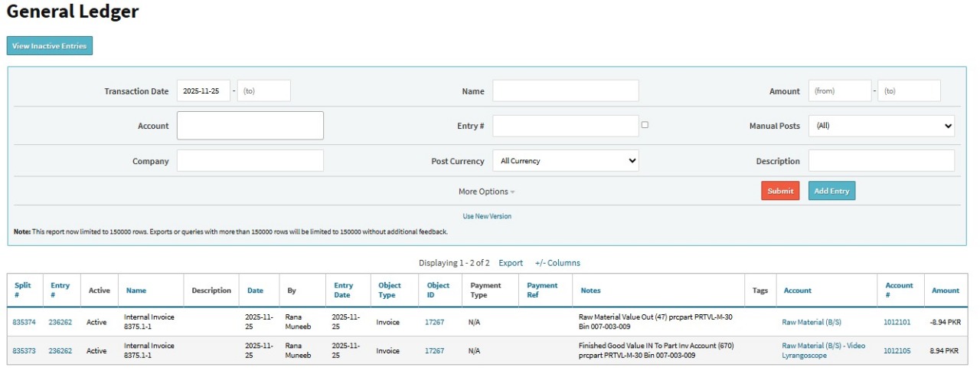Click the Add Entry button
This screenshot has width=980, height=371.
[x=831, y=191]
